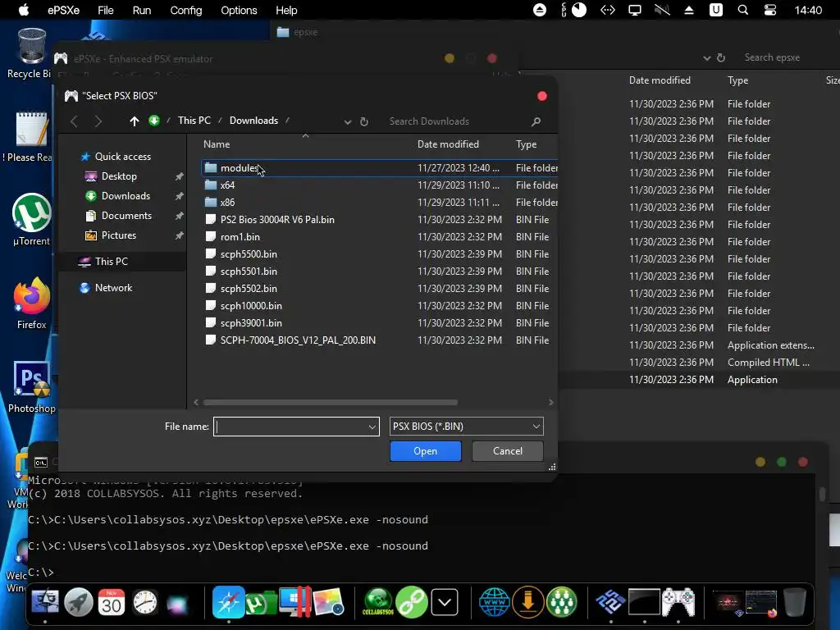Open the ePSXe application menu
Screen dimensions: 840x630
tap(63, 10)
